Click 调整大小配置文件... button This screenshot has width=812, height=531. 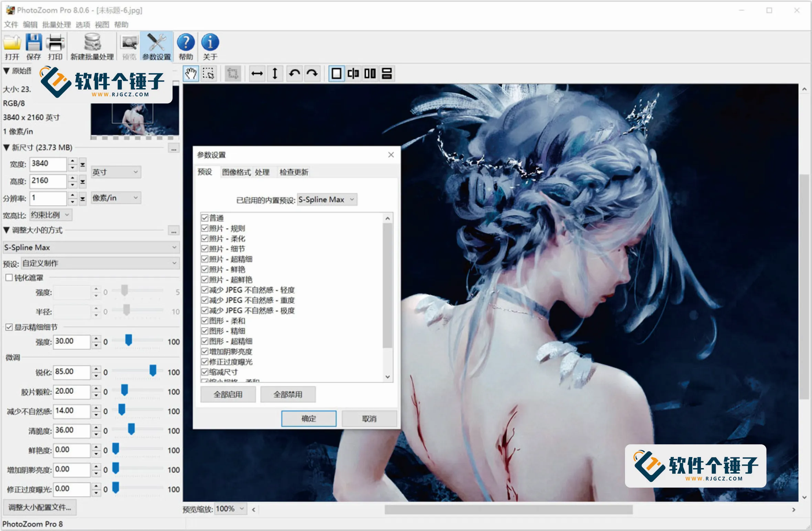(40, 507)
